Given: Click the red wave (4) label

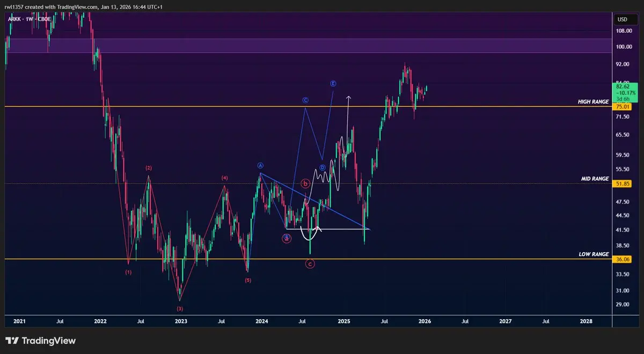Looking at the screenshot, I should (225, 178).
